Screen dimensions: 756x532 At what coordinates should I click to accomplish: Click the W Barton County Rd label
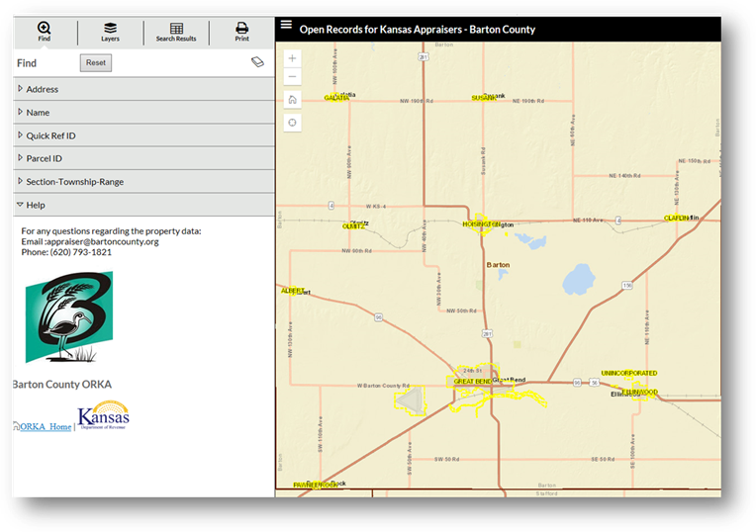pyautogui.click(x=383, y=386)
